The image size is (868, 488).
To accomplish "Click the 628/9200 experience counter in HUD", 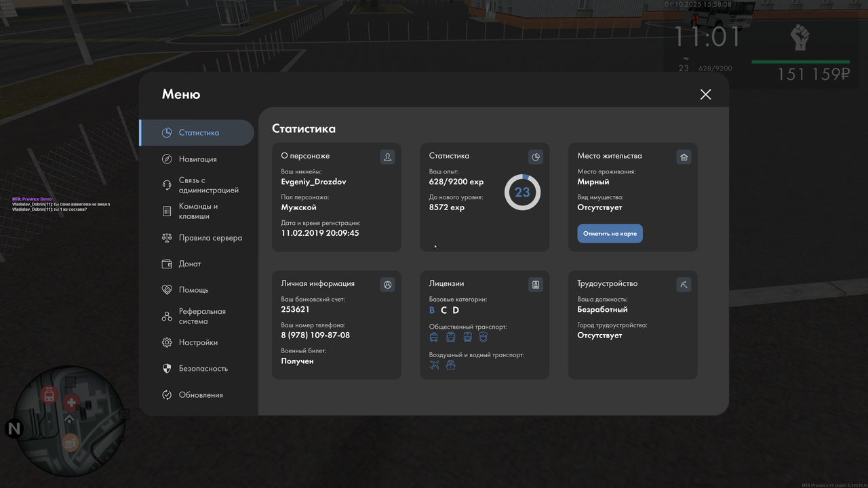I will point(715,68).
